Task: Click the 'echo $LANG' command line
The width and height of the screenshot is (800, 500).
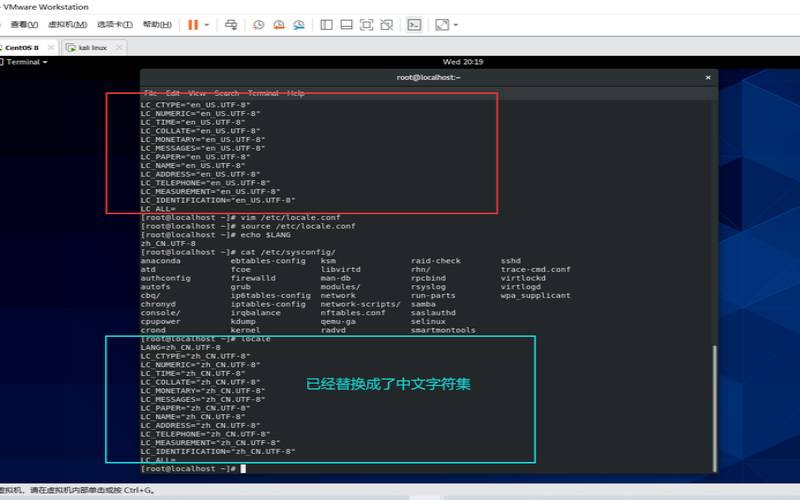Action: pyautogui.click(x=216, y=235)
